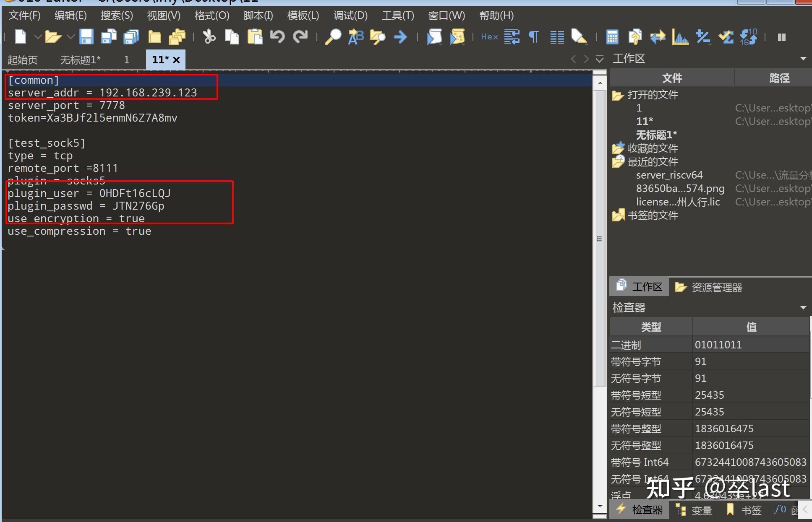Click the Run Template icon
The width and height of the screenshot is (812, 522).
pos(457,37)
